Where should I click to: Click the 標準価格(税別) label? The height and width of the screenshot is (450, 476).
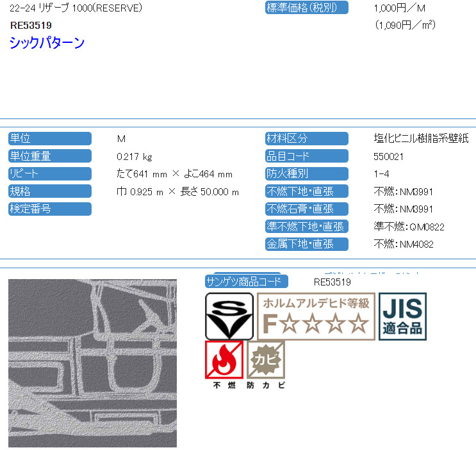(307, 8)
